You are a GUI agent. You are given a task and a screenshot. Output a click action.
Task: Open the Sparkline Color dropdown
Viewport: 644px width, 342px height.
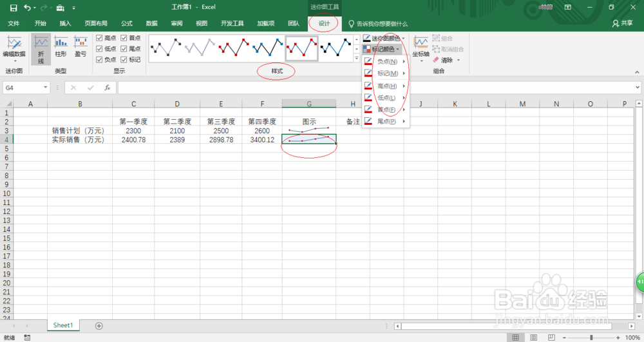384,38
